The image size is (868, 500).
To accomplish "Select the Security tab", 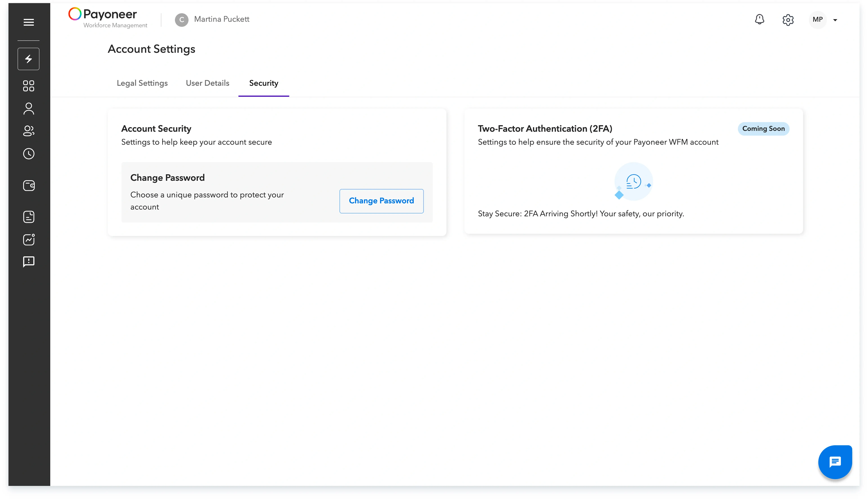I will tap(264, 83).
